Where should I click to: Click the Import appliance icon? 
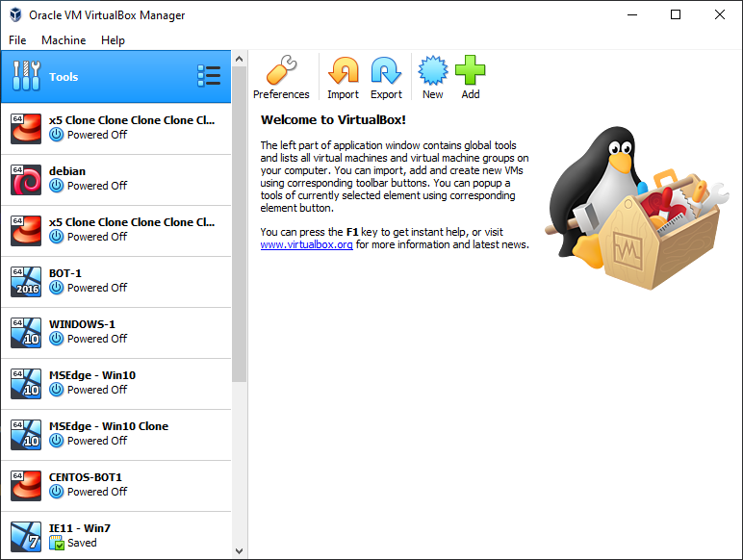click(x=343, y=71)
